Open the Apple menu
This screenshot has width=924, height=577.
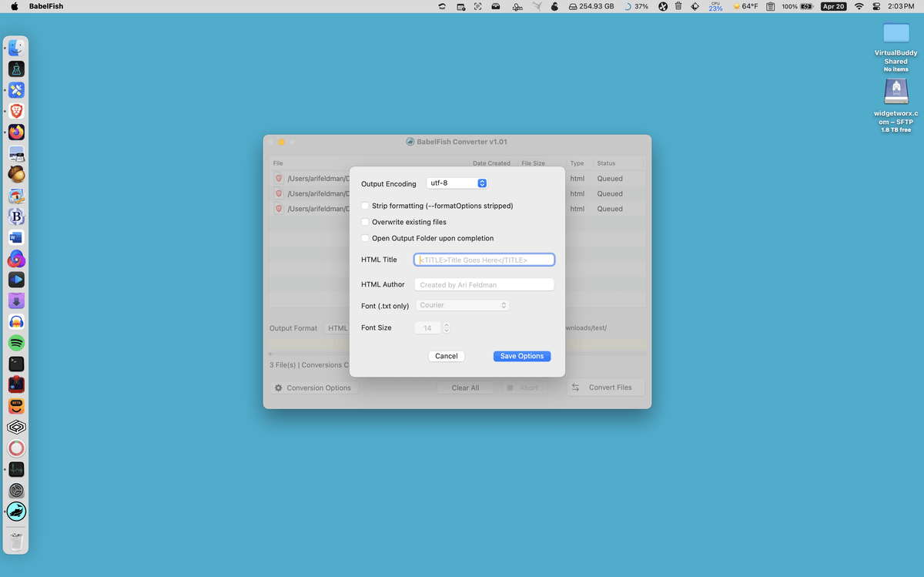click(14, 6)
